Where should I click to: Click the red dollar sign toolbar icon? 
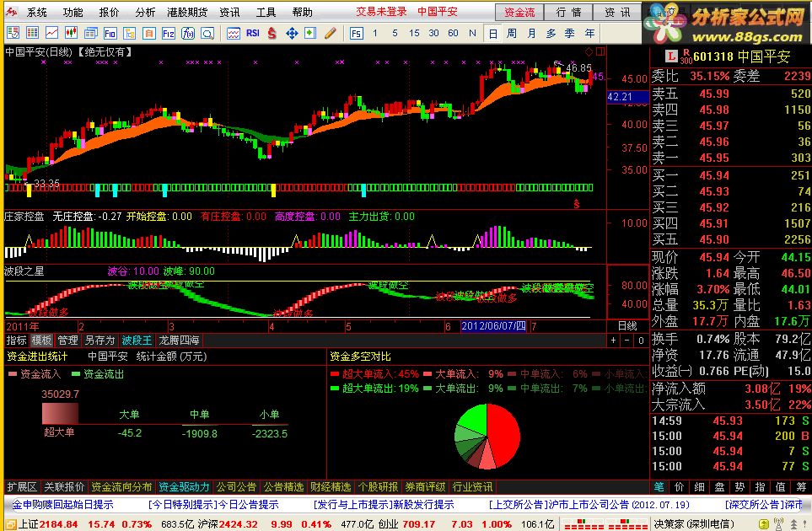coord(272,33)
